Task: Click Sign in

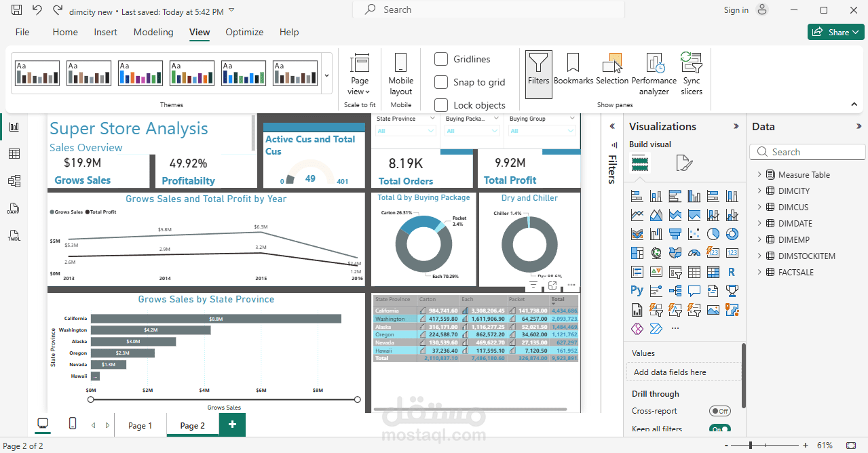Action: coord(736,9)
